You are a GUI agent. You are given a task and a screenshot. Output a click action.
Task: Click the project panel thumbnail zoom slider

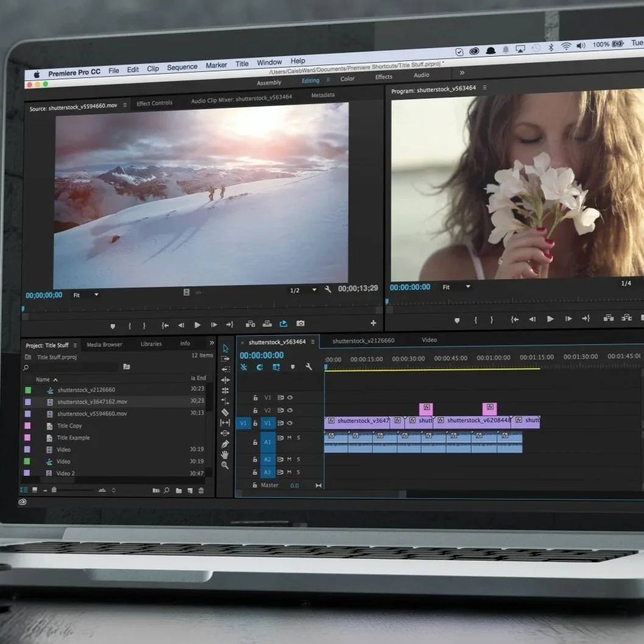tap(54, 490)
